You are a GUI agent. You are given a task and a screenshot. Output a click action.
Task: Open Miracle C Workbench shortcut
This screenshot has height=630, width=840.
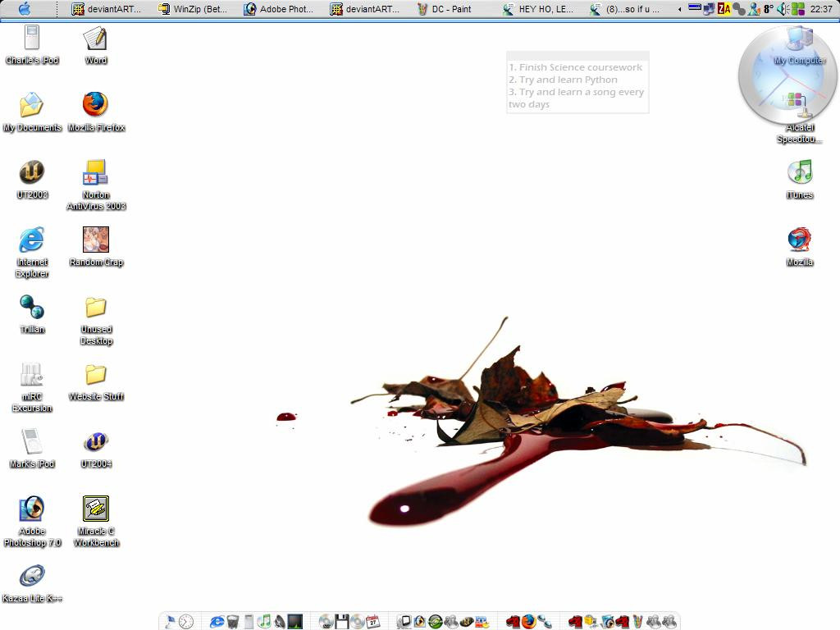click(96, 521)
